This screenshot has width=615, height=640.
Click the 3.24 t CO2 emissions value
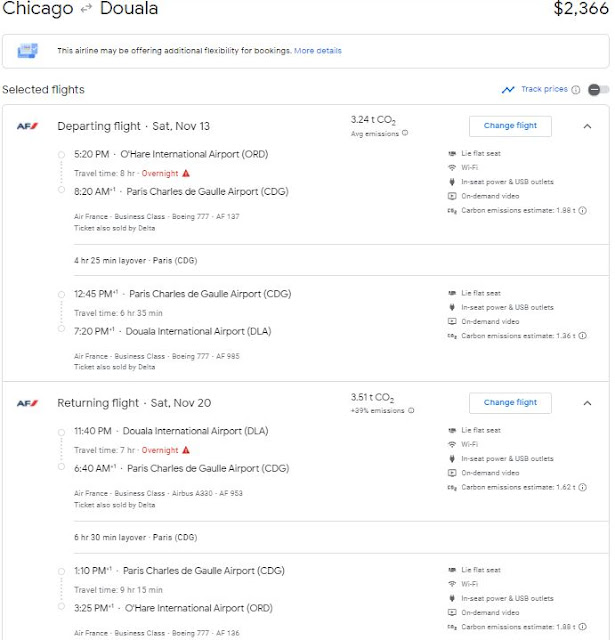[373, 120]
